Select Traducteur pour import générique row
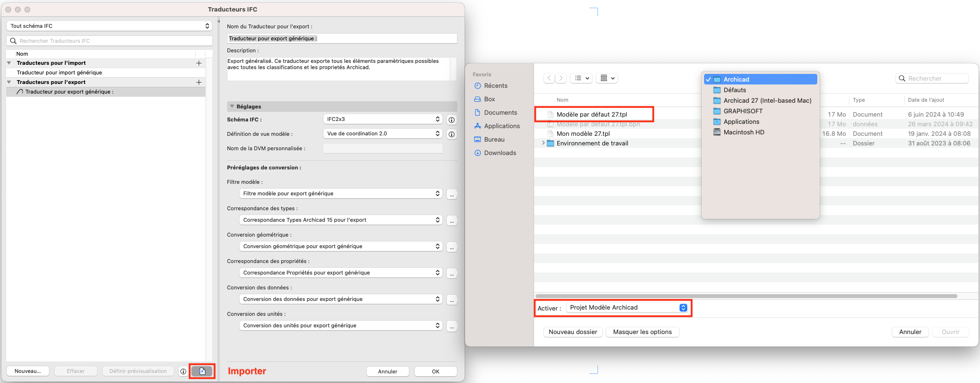The height and width of the screenshot is (383, 980). pyautogui.click(x=106, y=72)
